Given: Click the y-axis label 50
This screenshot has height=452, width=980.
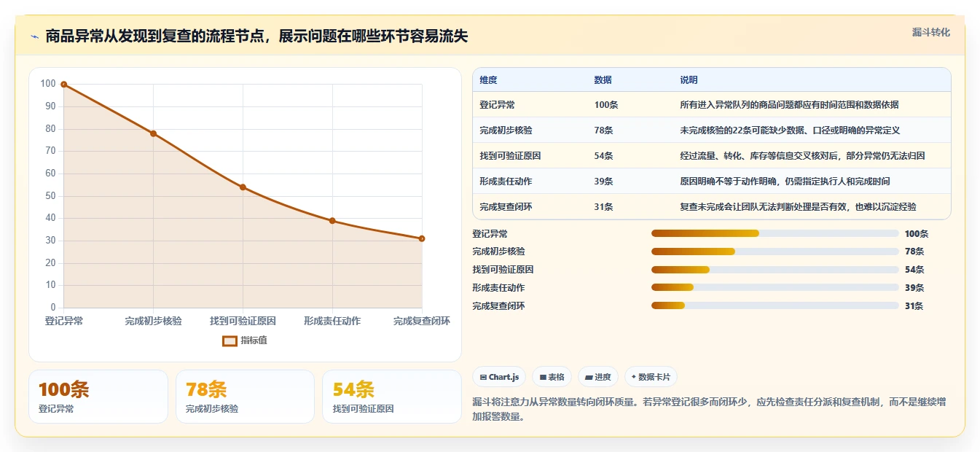Looking at the screenshot, I should pyautogui.click(x=50, y=195).
